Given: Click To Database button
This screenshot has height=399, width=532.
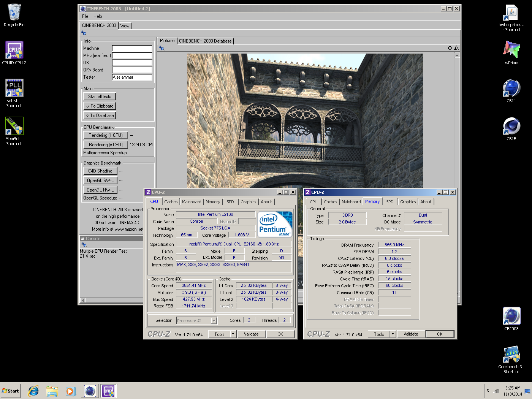Looking at the screenshot, I should pyautogui.click(x=100, y=116).
